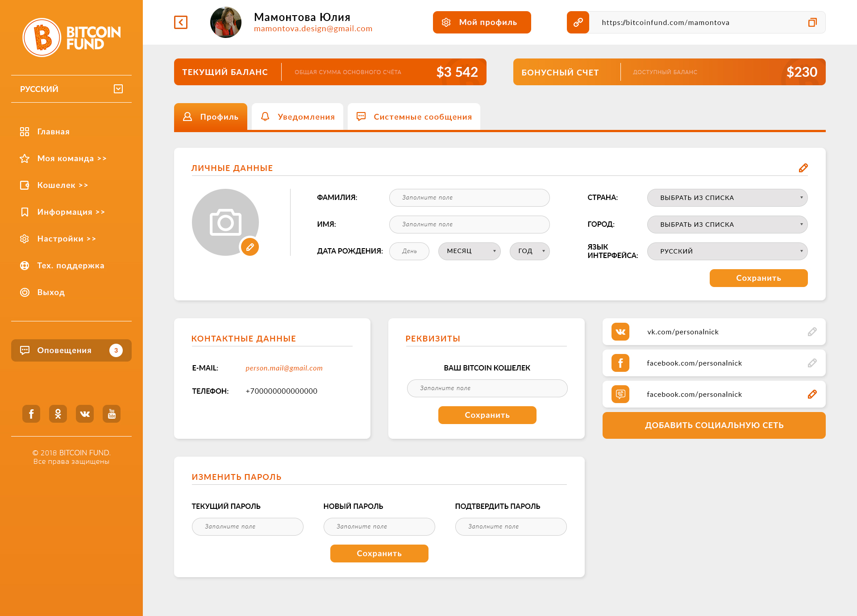857x616 pixels.
Task: Open Odnoklassniki from the sidebar footer icons
Action: point(58,414)
